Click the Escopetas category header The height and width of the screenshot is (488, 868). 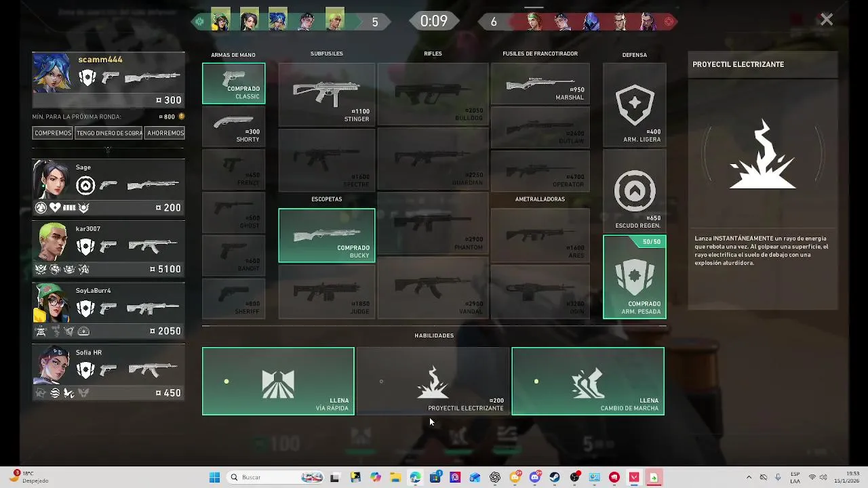[x=326, y=199]
